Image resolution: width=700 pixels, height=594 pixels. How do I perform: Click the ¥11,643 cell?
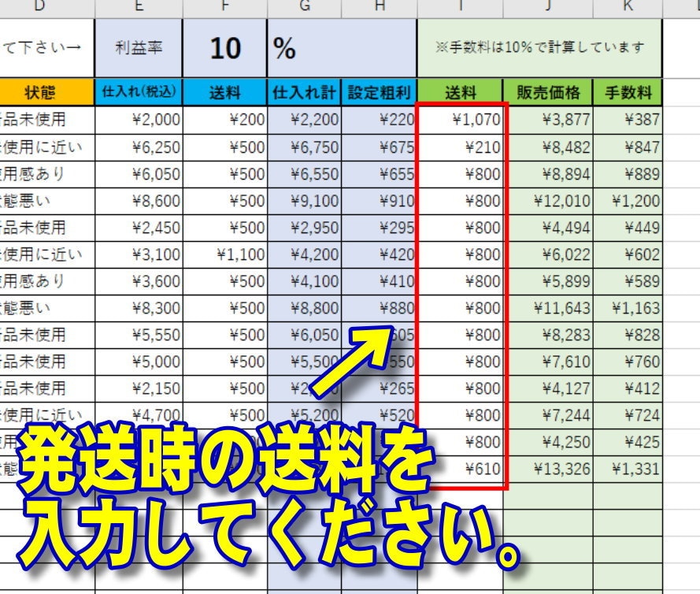click(x=548, y=308)
